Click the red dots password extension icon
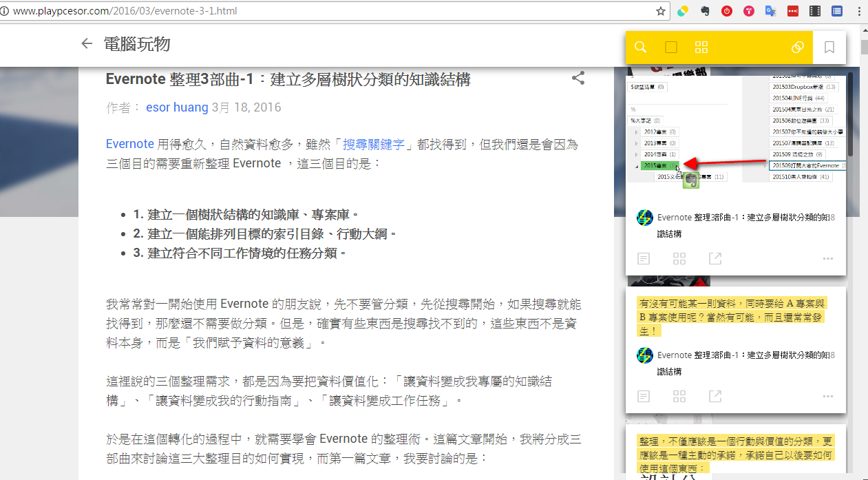The width and height of the screenshot is (868, 480). 793,11
